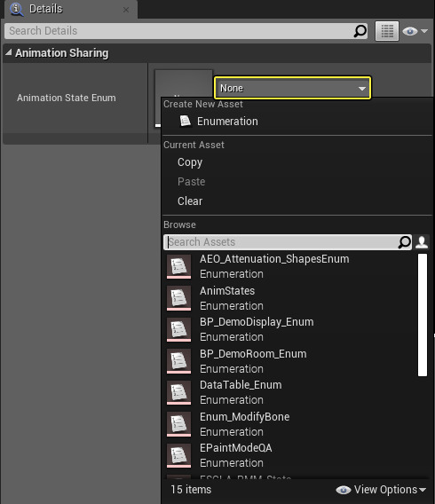Viewport: 435px width, 504px height.
Task: Select the EPaintModeQA asset
Action: tap(290, 455)
